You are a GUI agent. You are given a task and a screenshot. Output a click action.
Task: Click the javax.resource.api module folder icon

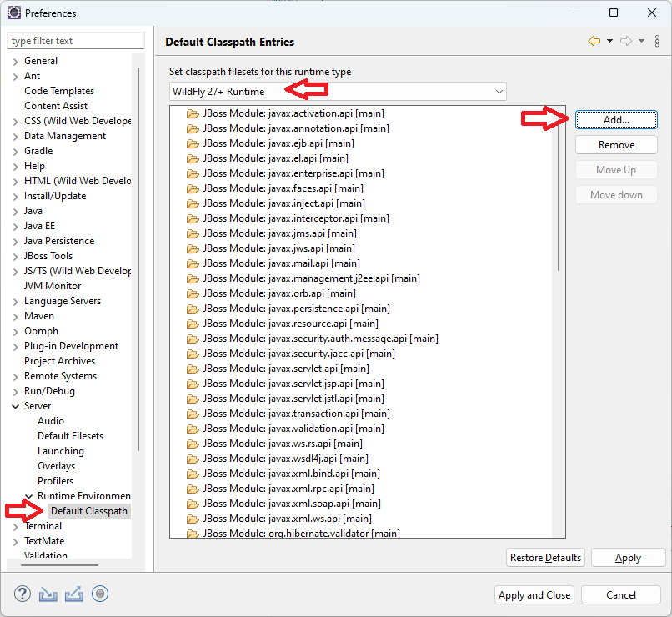(193, 324)
